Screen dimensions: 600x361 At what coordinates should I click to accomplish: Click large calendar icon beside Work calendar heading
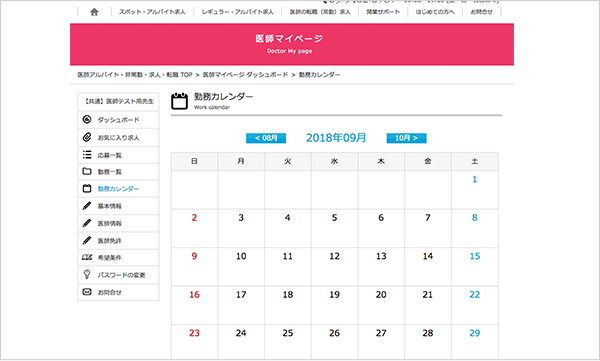tap(179, 101)
